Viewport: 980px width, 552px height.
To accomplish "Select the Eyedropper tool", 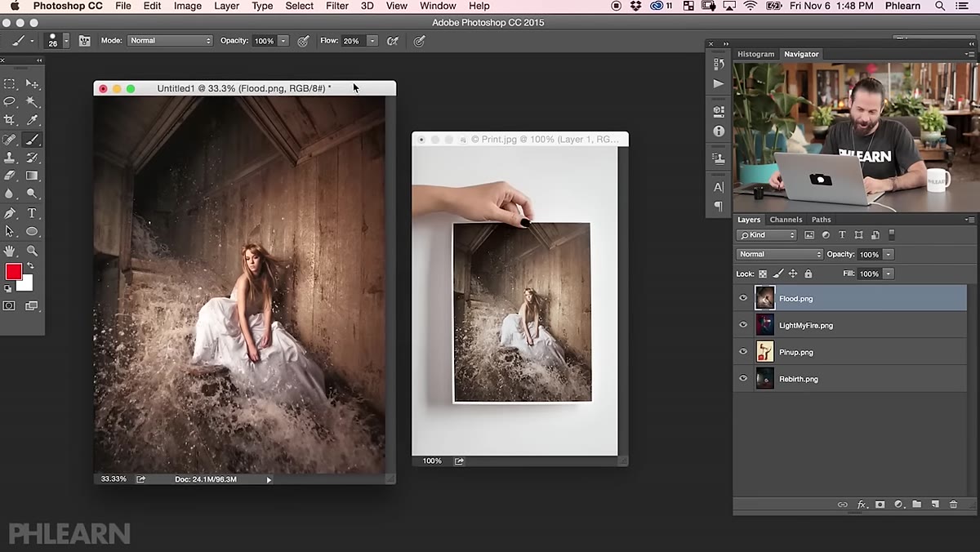I will [32, 120].
